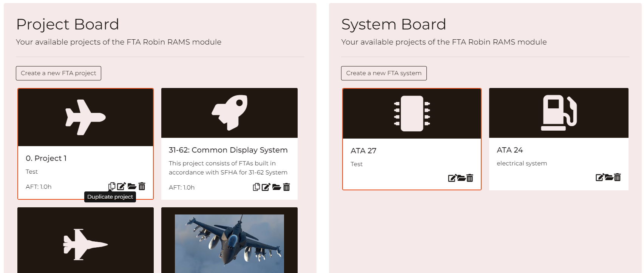Duplicate the 31-62 Common Display System project
This screenshot has height=273, width=644.
click(256, 187)
